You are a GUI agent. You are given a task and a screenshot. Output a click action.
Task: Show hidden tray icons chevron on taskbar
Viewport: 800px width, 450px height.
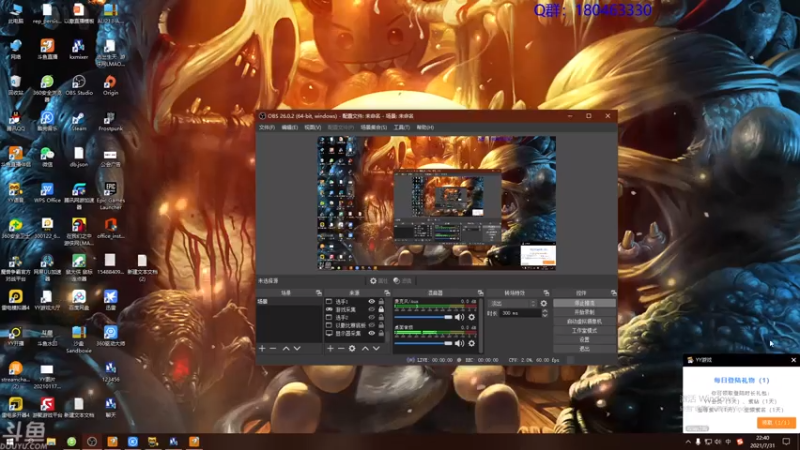tap(688, 442)
